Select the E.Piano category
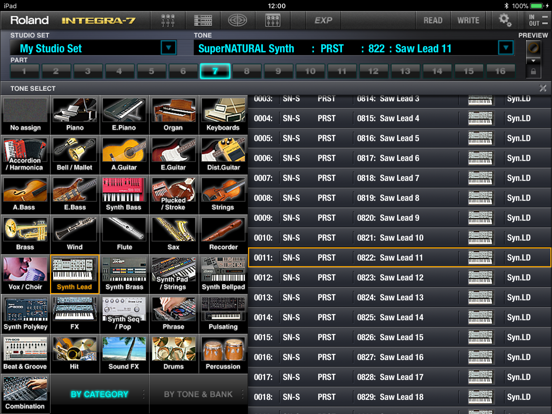This screenshot has width=552, height=414. [124, 115]
